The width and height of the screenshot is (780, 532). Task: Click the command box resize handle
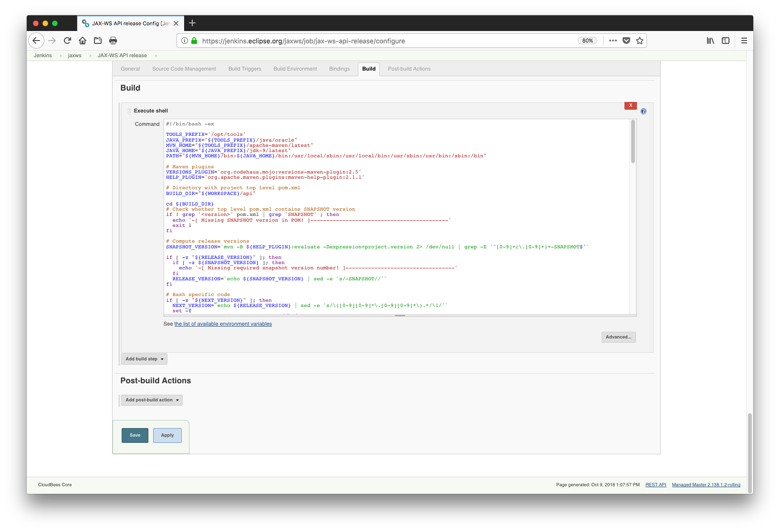point(400,316)
